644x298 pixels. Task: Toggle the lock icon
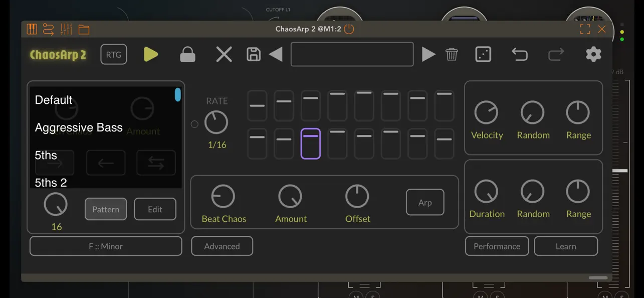(187, 54)
